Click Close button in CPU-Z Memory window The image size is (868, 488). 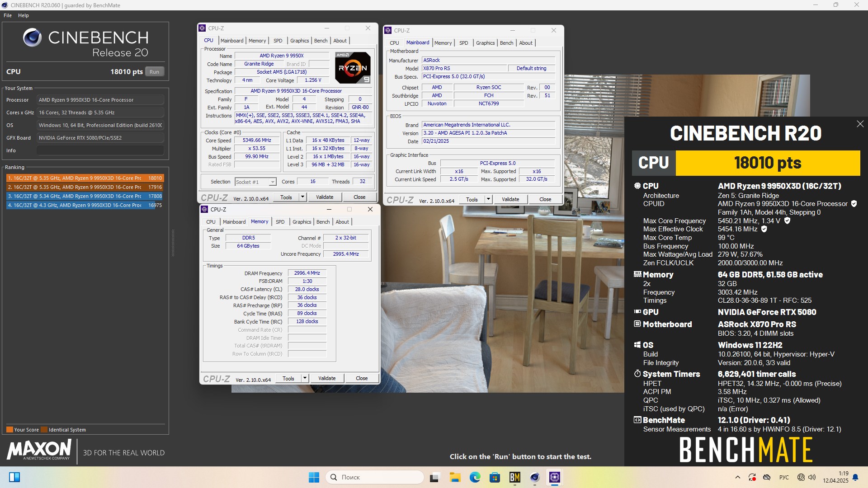pyautogui.click(x=362, y=378)
